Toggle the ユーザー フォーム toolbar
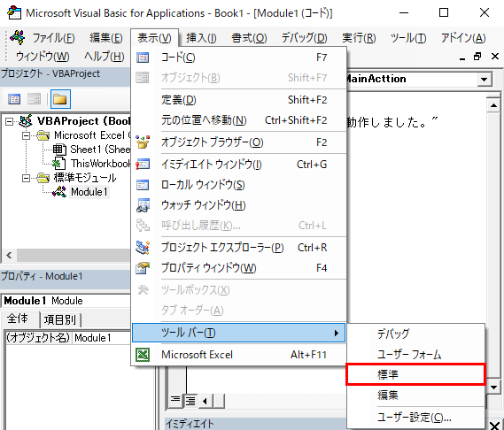Screen dimensions: 504x430 click(415, 355)
